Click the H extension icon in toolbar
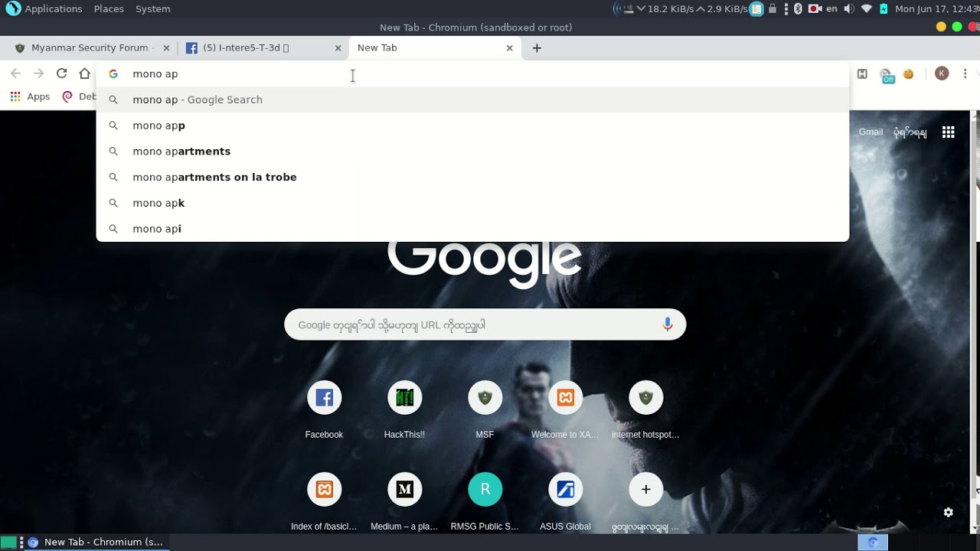The image size is (980, 551). point(862,73)
